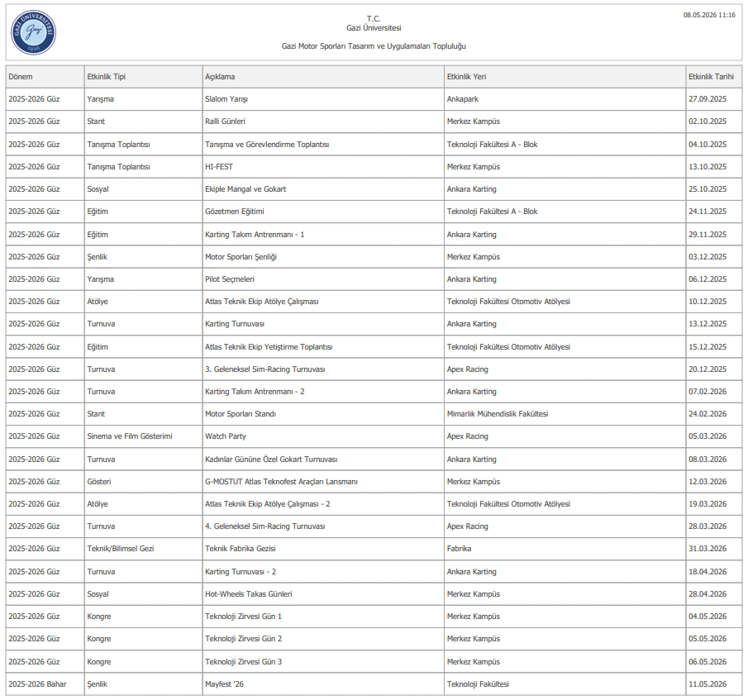Select 'Karting Takım Antrenmanı - 2' cell

pos(323,392)
